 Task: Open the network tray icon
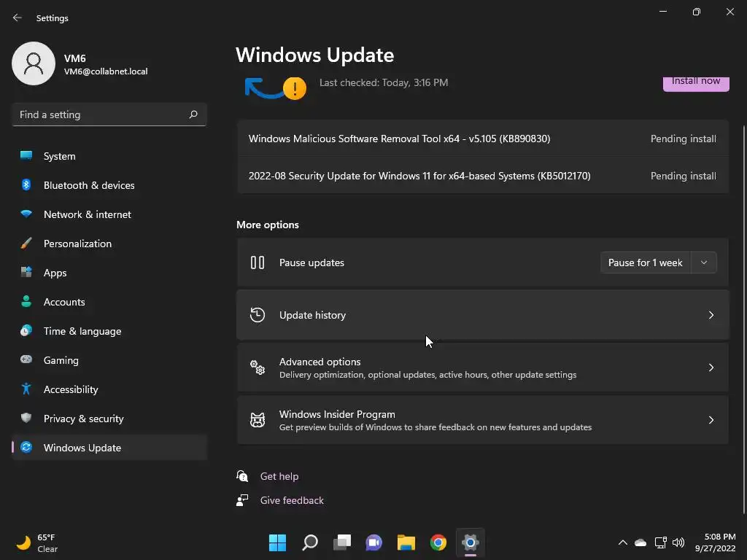coord(660,542)
